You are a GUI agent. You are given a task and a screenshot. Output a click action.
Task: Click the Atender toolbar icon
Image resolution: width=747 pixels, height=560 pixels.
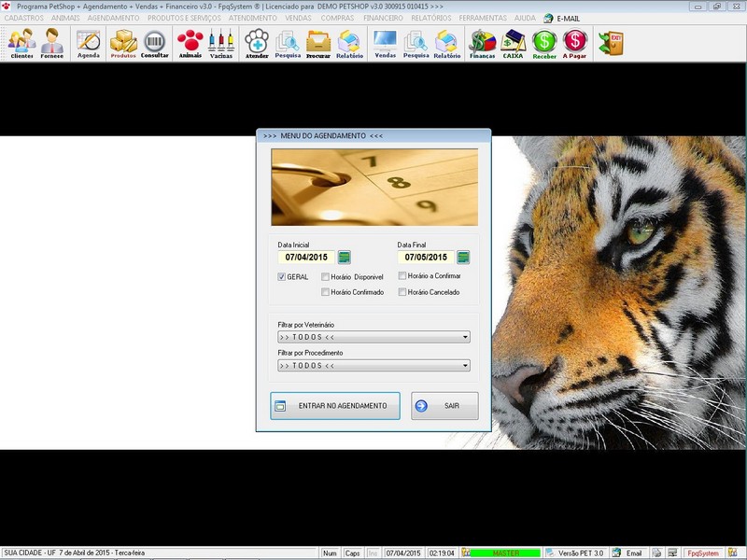[257, 43]
